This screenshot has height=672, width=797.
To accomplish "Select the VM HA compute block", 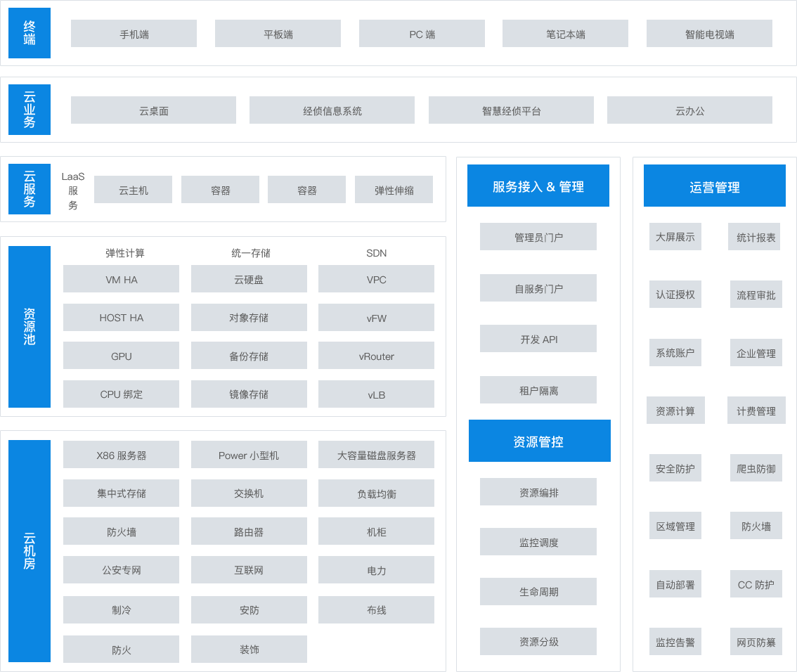I will click(121, 279).
